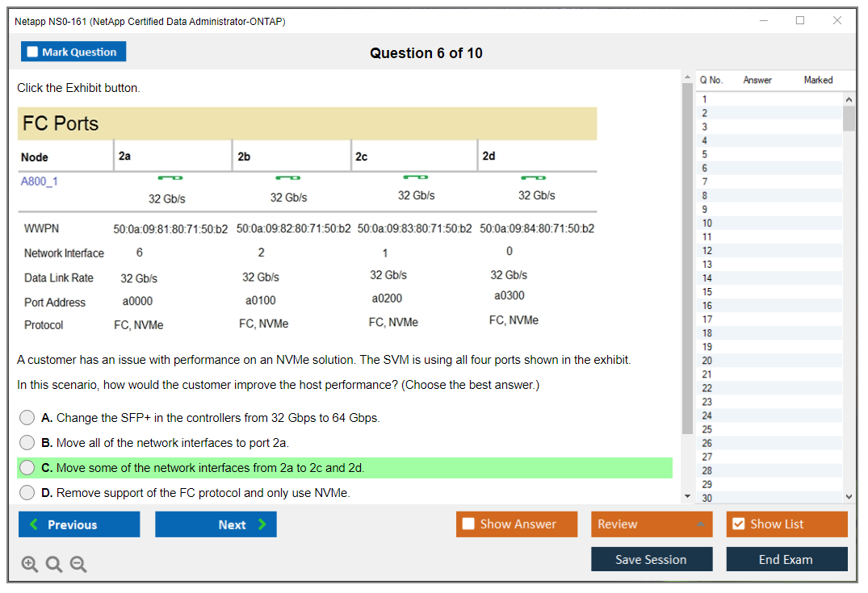Screen dimensions: 868x593
Task: Enable the Show Answer checkbox
Action: (x=469, y=524)
